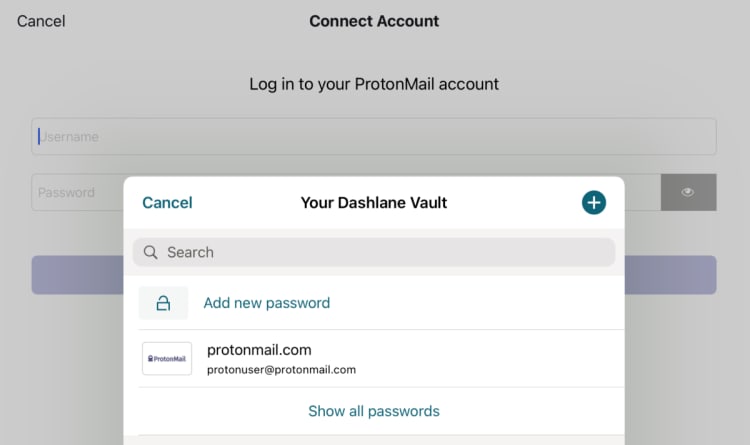
Task: Select Add new password option
Action: pyautogui.click(x=266, y=303)
